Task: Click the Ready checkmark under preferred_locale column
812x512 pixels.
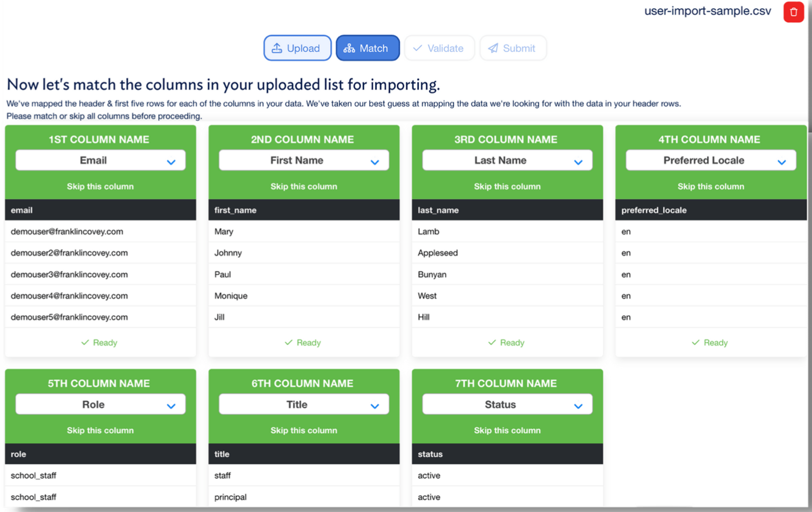Action: coord(695,342)
